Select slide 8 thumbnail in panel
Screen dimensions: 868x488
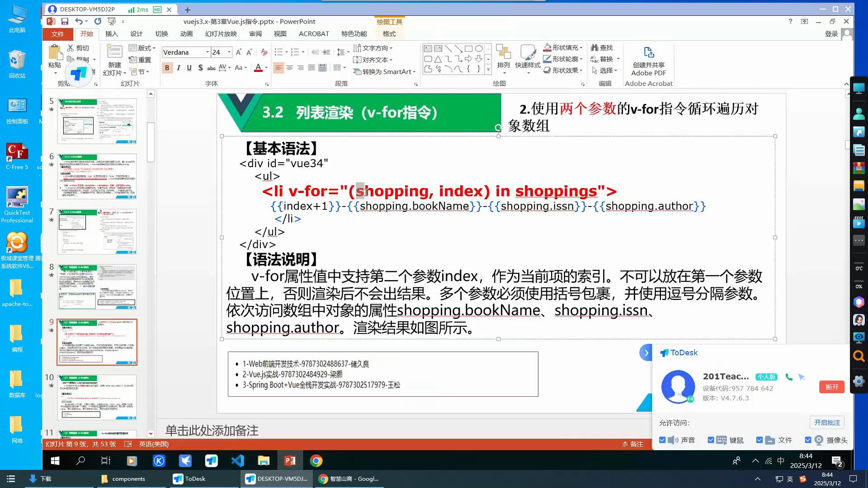(x=97, y=287)
